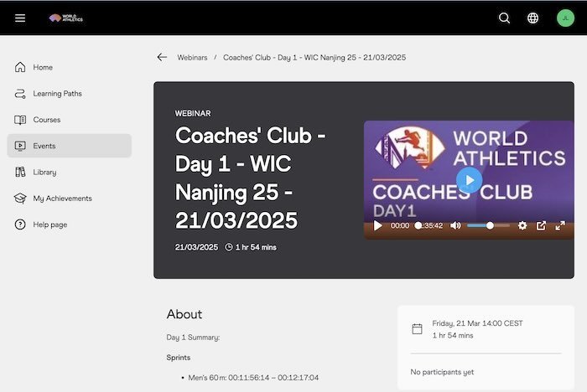Select Home in the sidebar
Image resolution: width=587 pixels, height=392 pixels.
(x=70, y=67)
